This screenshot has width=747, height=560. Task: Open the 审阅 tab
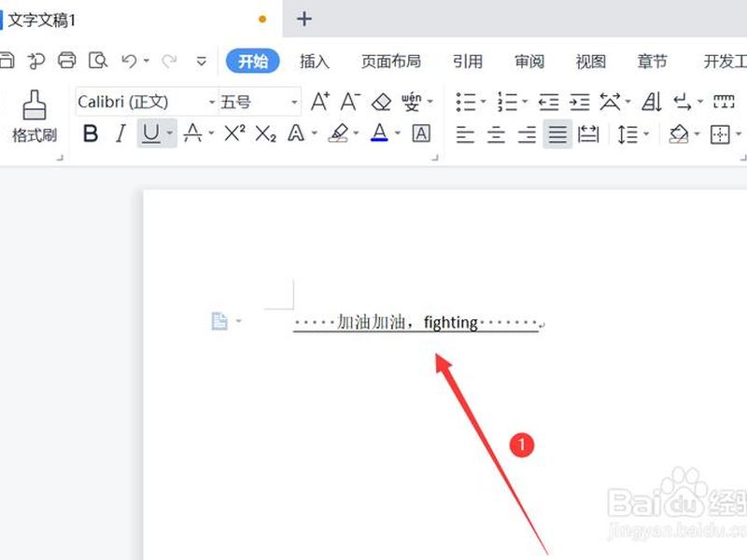click(529, 61)
